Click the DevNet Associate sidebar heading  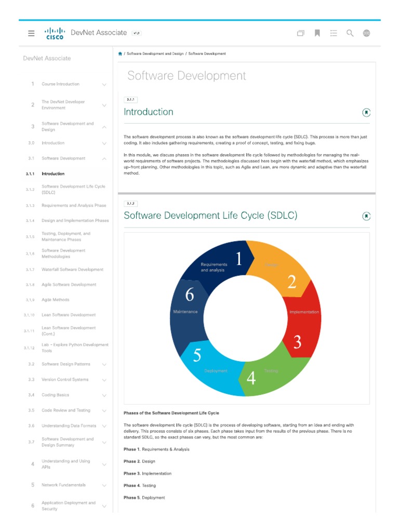pyautogui.click(x=47, y=58)
